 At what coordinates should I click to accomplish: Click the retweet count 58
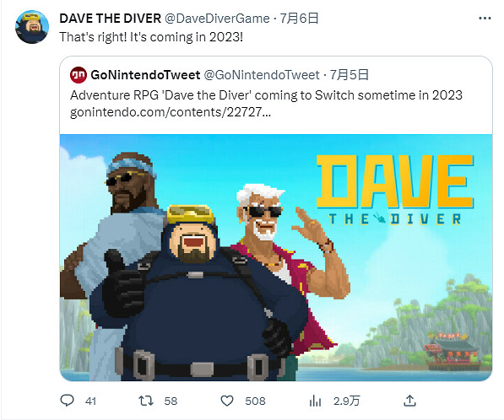pos(171,401)
